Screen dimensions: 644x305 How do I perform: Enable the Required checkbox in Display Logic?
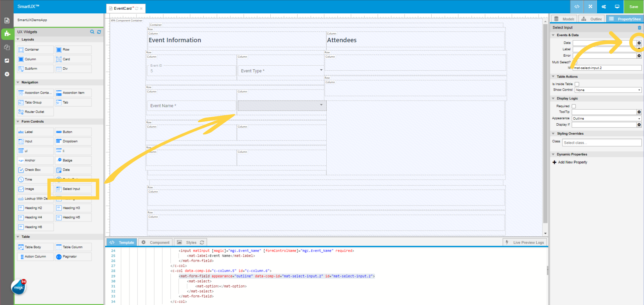click(x=574, y=106)
